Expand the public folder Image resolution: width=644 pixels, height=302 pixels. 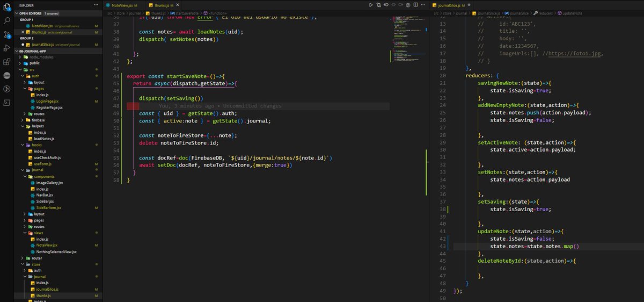pyautogui.click(x=35, y=63)
